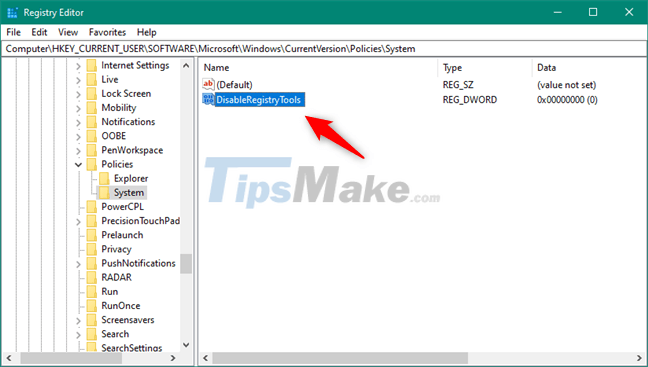Click the values pane horizontal scrollbar thumb

pyautogui.click(x=340, y=358)
